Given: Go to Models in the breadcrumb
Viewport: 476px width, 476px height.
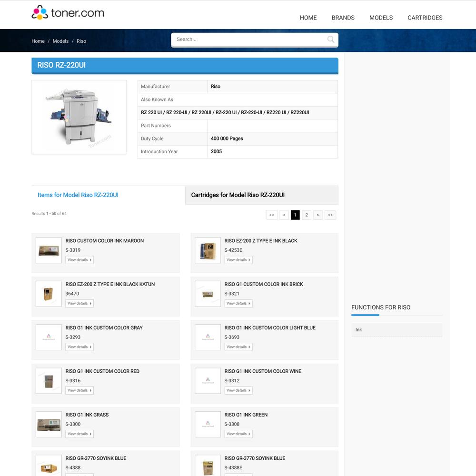Looking at the screenshot, I should (60, 41).
